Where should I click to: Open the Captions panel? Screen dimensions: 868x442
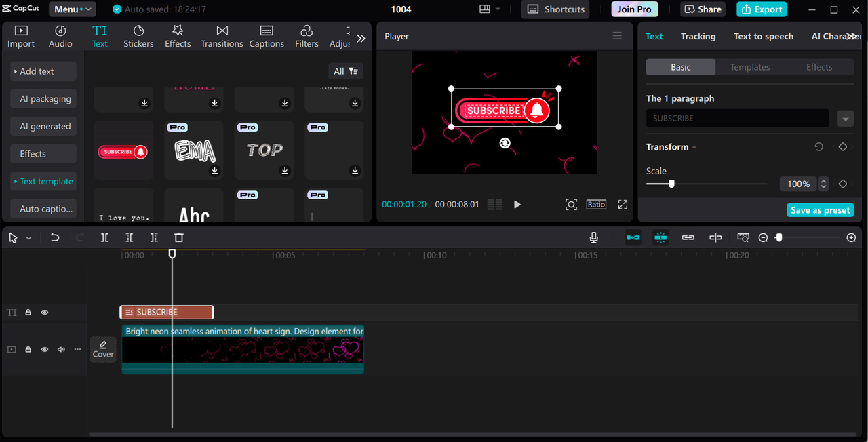coord(267,37)
